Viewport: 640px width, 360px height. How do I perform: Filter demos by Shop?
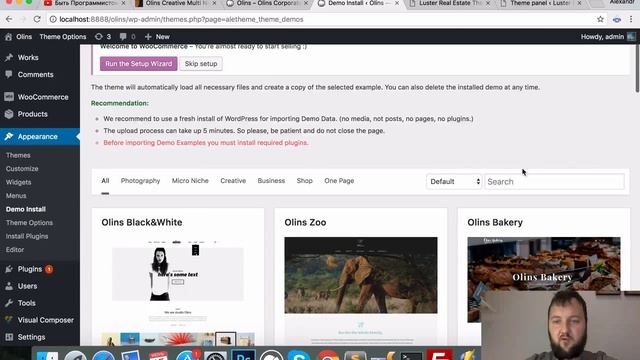[x=304, y=181]
